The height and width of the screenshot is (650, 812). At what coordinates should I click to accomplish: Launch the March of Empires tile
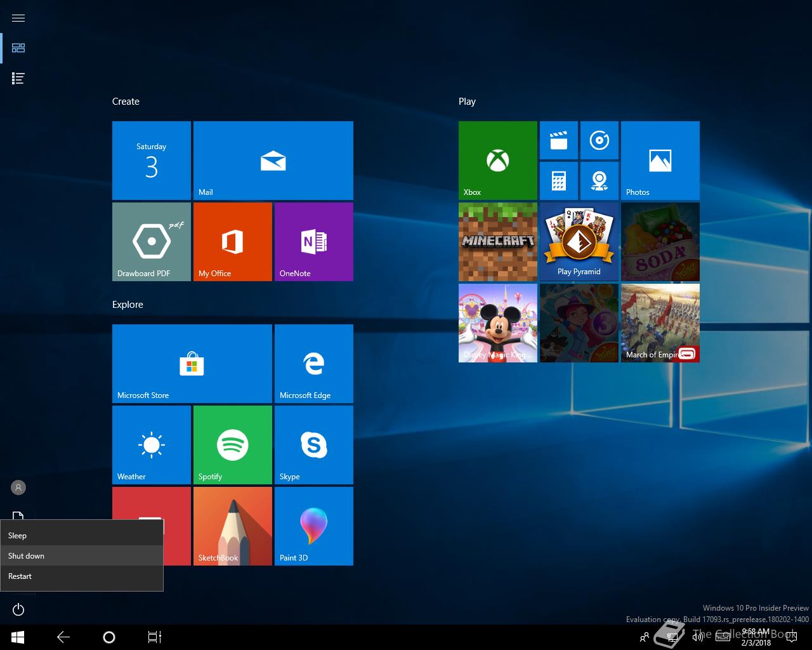tap(660, 323)
